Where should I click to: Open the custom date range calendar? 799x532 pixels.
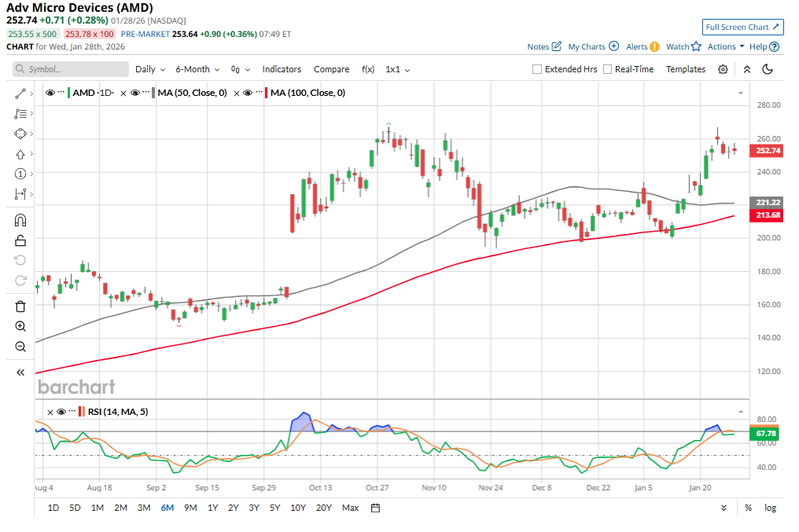(x=376, y=508)
